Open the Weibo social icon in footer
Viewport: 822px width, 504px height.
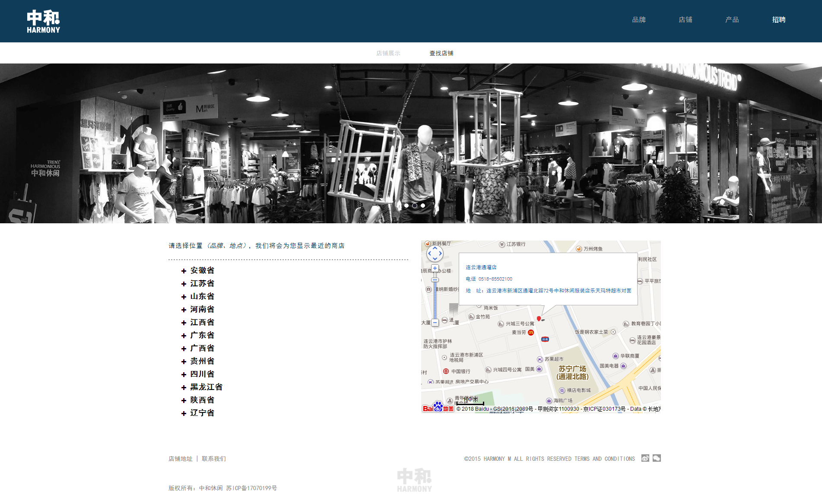click(645, 458)
